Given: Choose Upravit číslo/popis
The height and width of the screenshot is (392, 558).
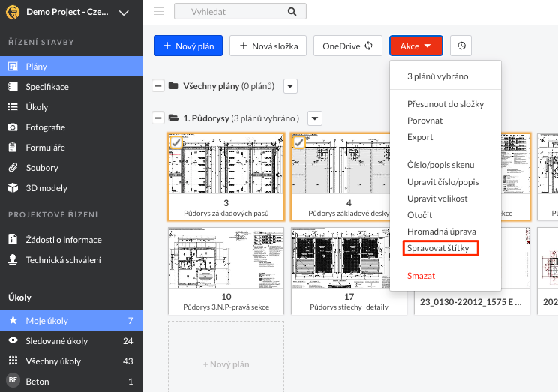Looking at the screenshot, I should [443, 182].
